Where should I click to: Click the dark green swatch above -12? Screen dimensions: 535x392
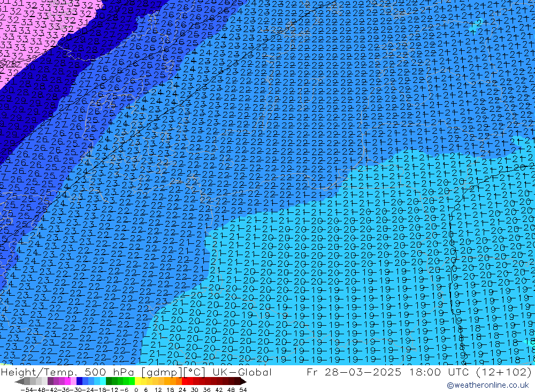pos(109,381)
